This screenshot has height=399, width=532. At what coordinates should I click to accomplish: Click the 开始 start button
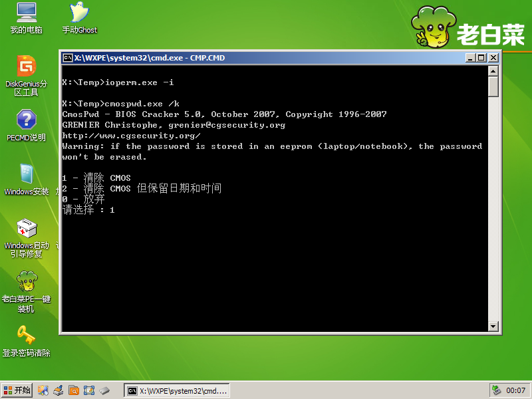click(17, 390)
